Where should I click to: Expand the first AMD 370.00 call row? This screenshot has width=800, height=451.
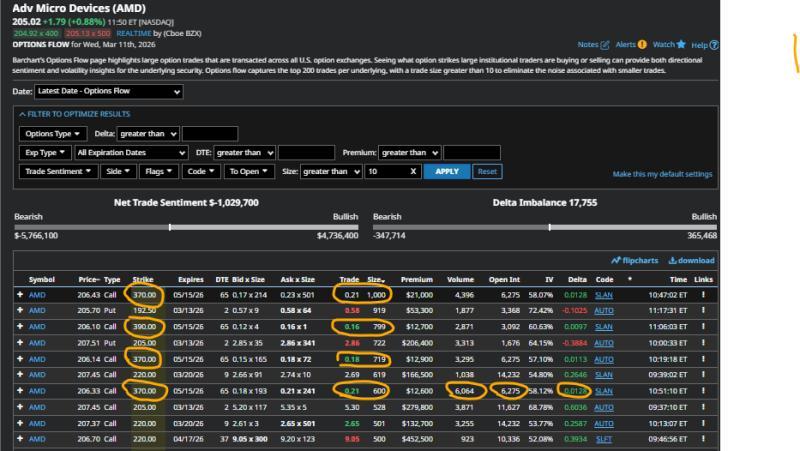[x=19, y=296]
